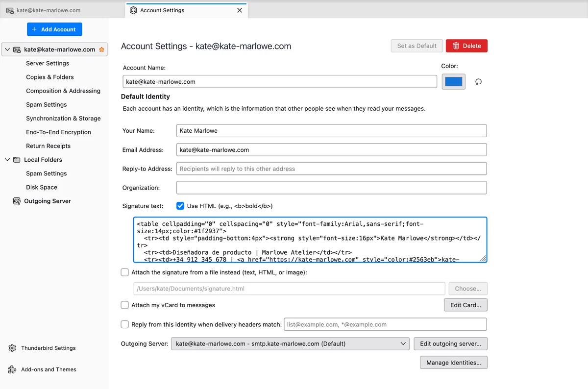Click the trash icon on Delete button

pos(456,46)
